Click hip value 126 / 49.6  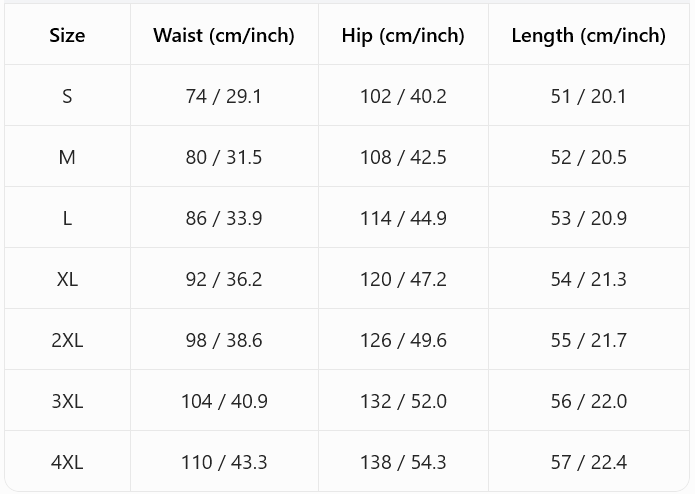tap(403, 340)
